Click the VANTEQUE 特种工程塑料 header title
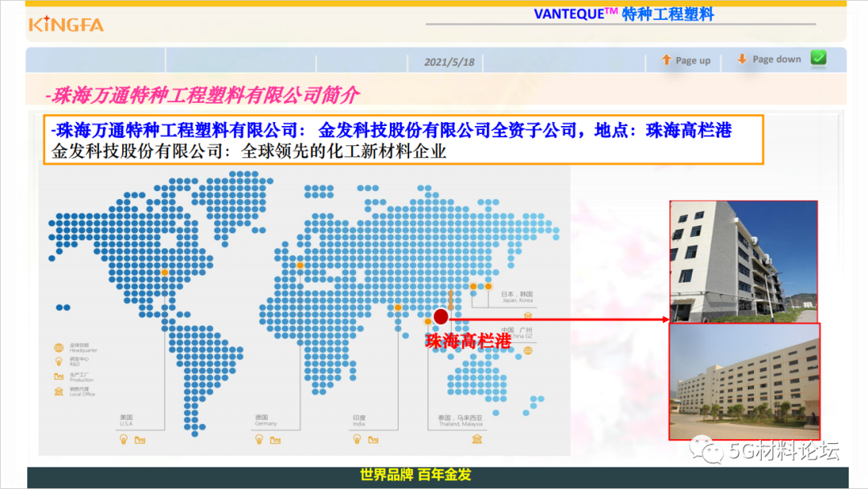Image resolution: width=868 pixels, height=489 pixels. (624, 14)
